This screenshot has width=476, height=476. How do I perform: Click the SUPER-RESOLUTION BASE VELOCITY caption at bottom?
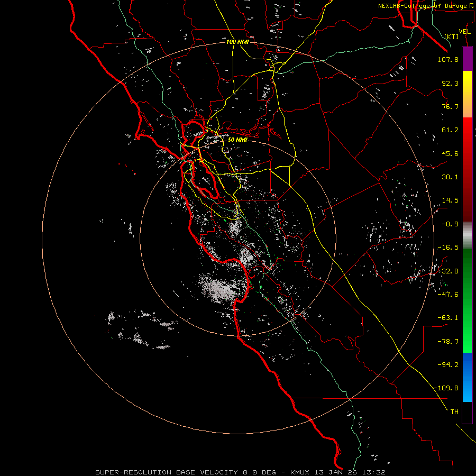pyautogui.click(x=241, y=472)
